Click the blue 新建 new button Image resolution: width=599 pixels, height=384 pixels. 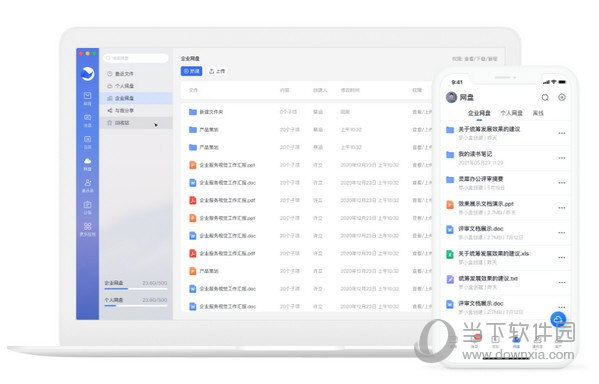[x=191, y=71]
